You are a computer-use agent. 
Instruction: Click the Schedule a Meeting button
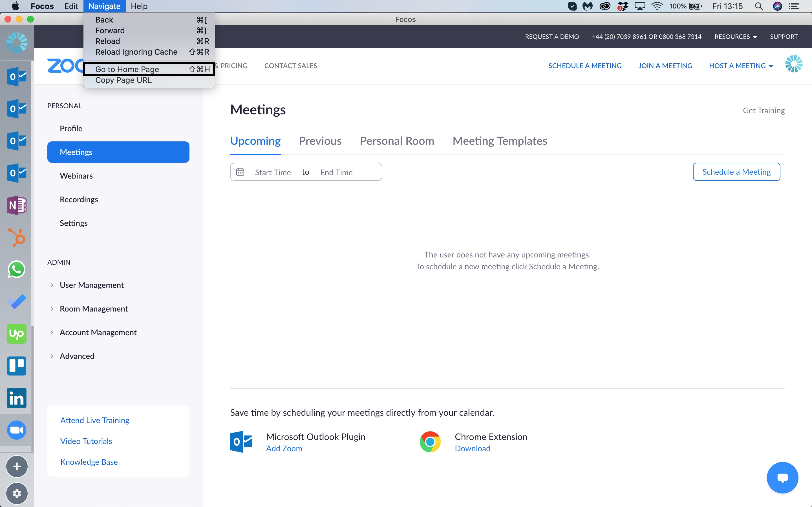[736, 172]
